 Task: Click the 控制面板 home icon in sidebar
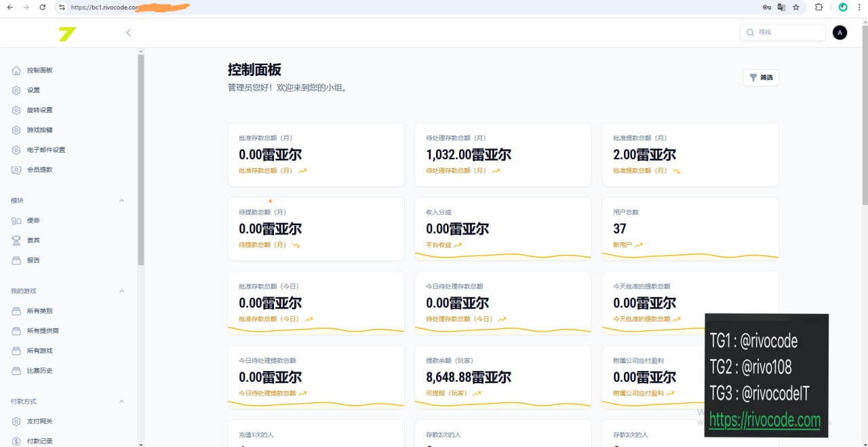point(16,71)
